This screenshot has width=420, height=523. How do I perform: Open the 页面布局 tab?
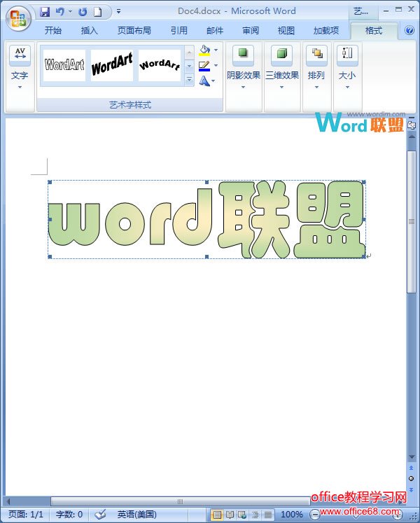point(134,31)
